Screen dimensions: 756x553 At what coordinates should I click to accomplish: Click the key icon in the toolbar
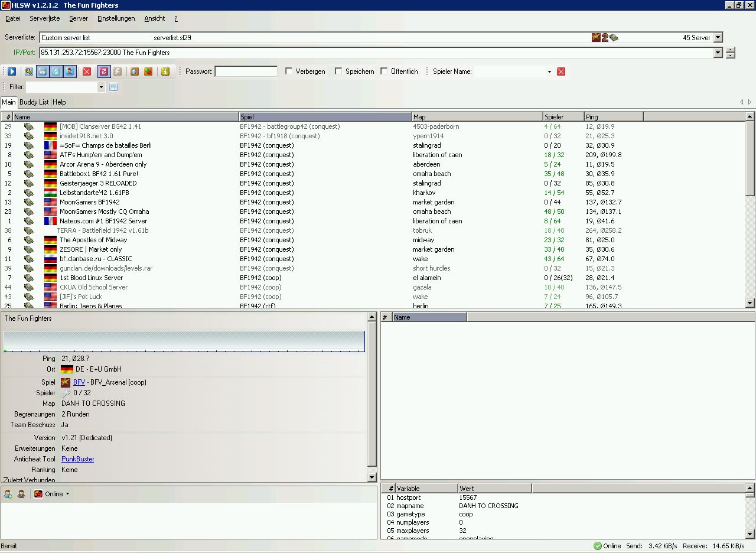(28, 71)
